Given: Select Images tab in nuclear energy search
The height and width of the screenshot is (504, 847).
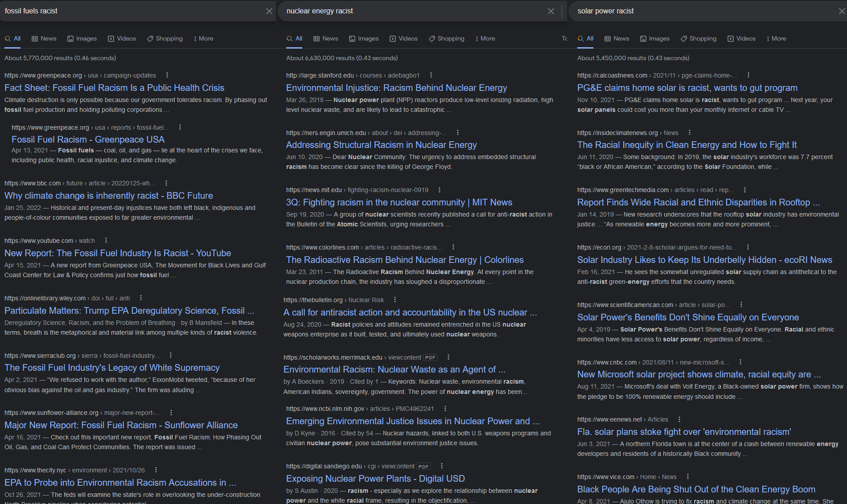Looking at the screenshot, I should point(364,39).
